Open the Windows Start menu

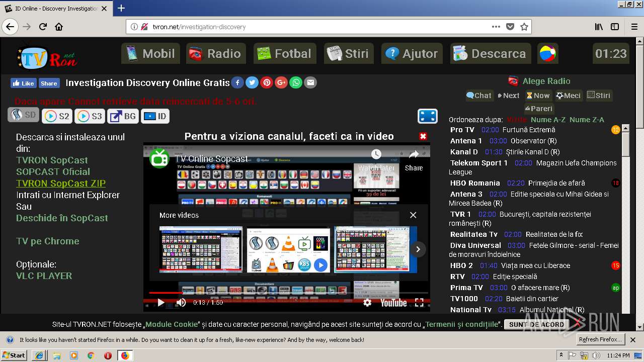(14, 355)
